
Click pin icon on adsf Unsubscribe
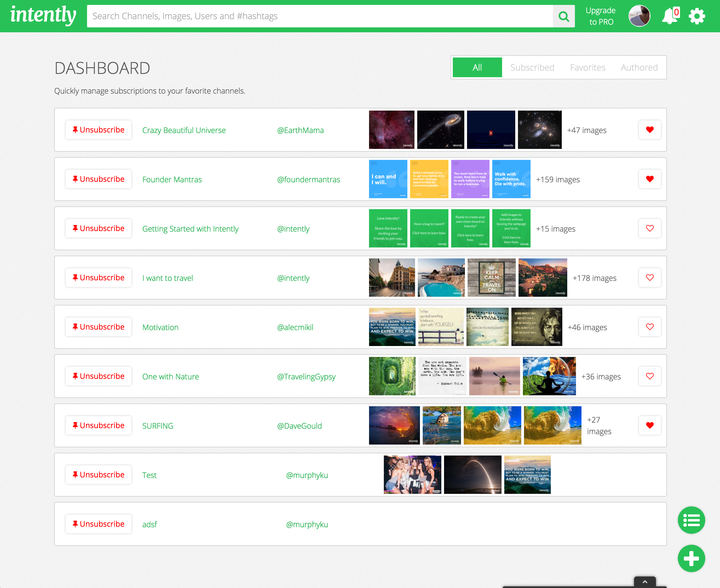(75, 524)
